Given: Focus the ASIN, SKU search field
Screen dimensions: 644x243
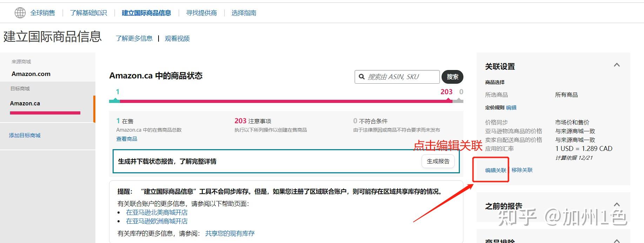Looking at the screenshot, I should pos(397,77).
